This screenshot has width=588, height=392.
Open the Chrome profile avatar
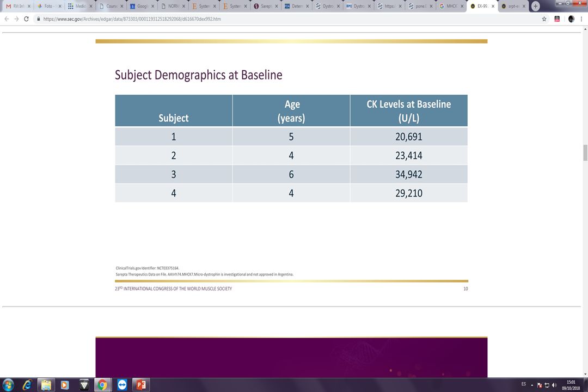[571, 19]
